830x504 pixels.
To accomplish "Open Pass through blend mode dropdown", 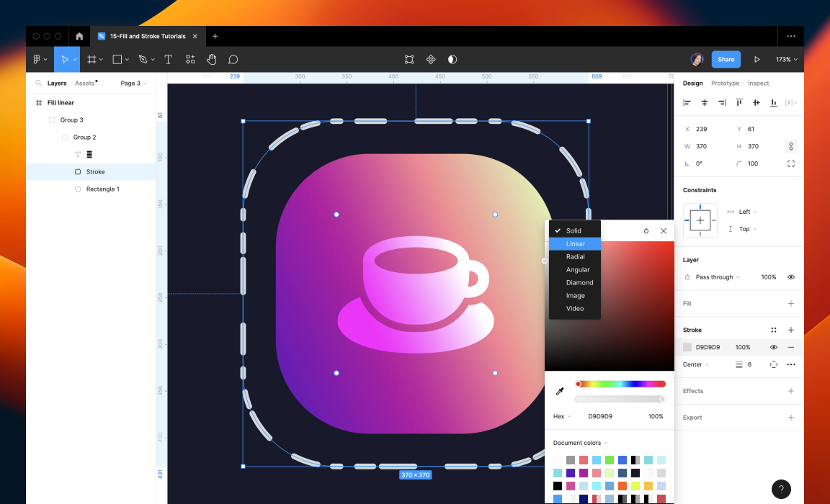I will (x=718, y=277).
